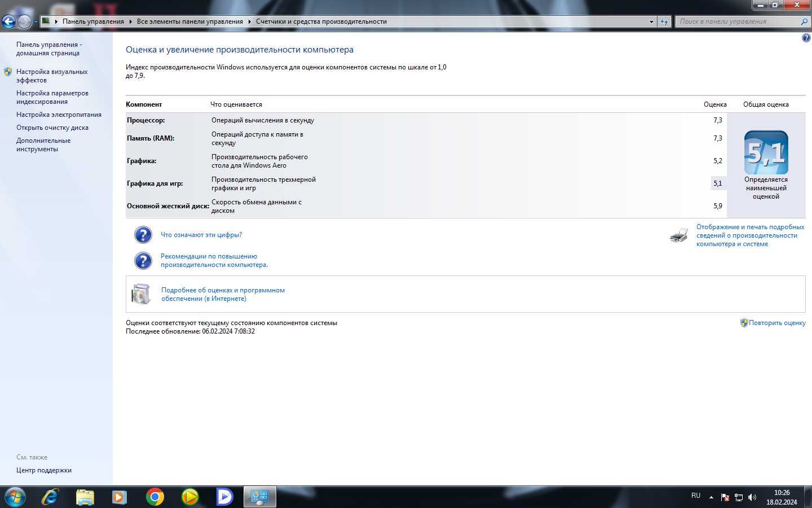Click the 5,1 overall score badge
Screen dimensions: 812x508
tap(766, 152)
